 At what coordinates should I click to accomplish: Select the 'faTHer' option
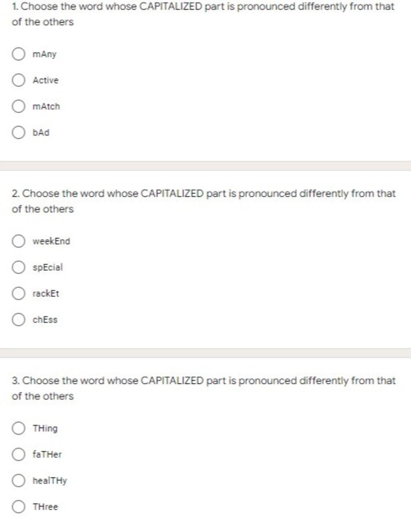coord(18,454)
